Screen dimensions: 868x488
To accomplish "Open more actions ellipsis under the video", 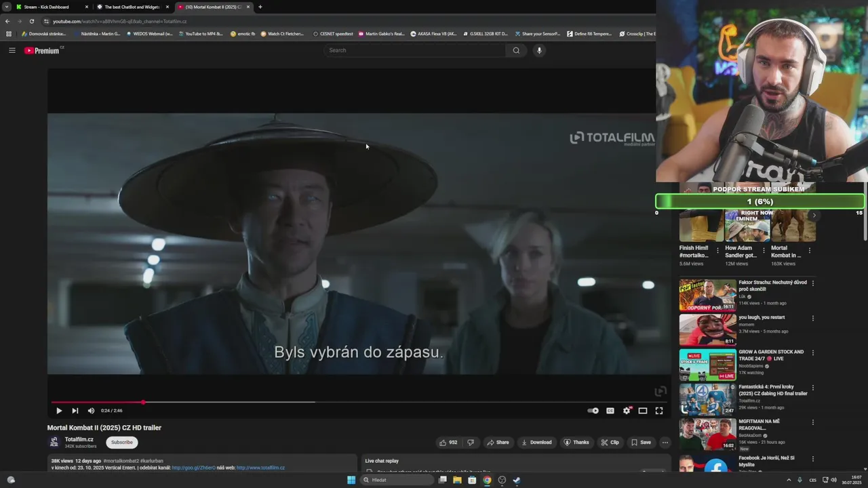I will click(x=665, y=443).
